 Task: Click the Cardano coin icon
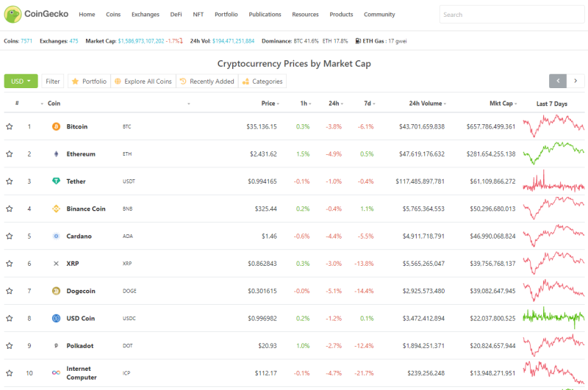[56, 236]
